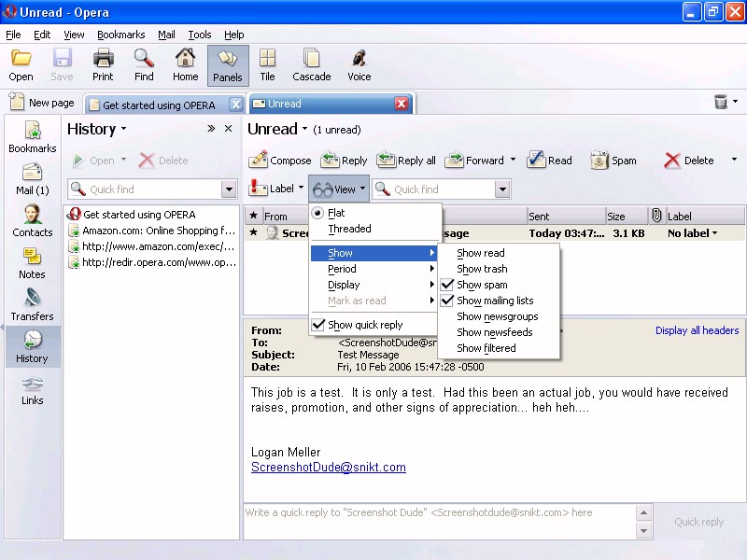This screenshot has height=560, width=747.
Task: Toggle the Panels toolbar button
Action: click(228, 65)
